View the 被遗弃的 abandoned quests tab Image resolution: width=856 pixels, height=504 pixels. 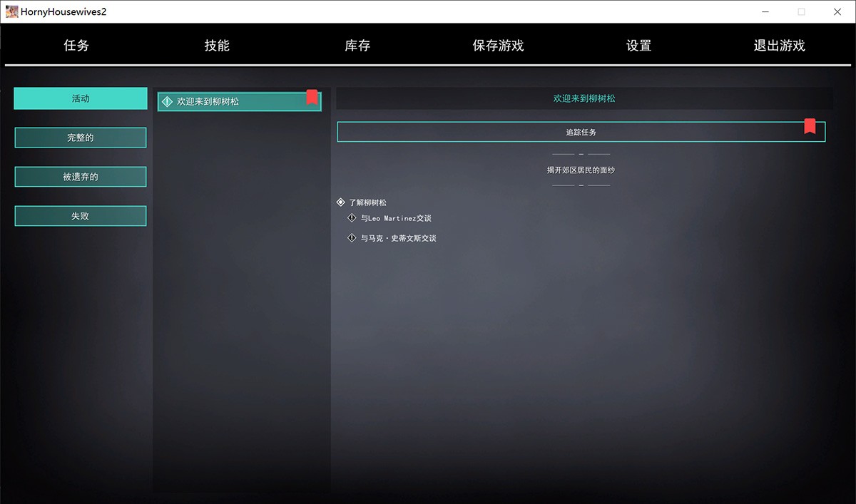pos(81,177)
